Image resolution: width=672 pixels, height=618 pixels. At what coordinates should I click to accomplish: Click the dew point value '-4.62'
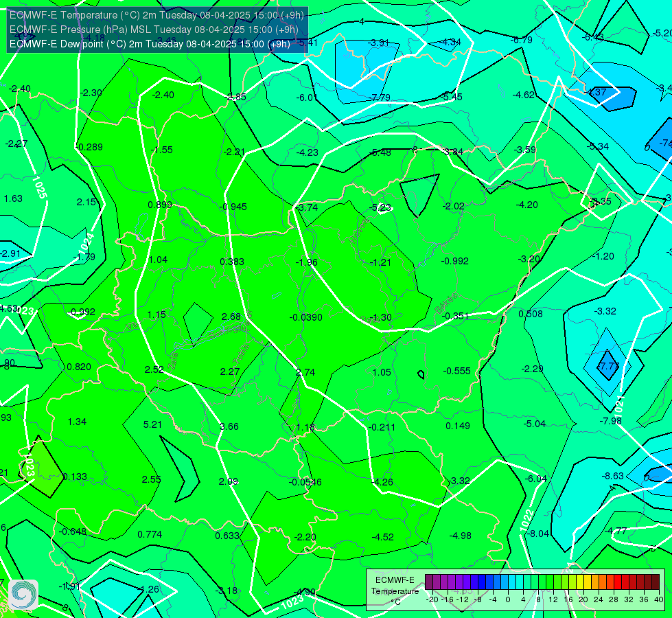[x=524, y=95]
